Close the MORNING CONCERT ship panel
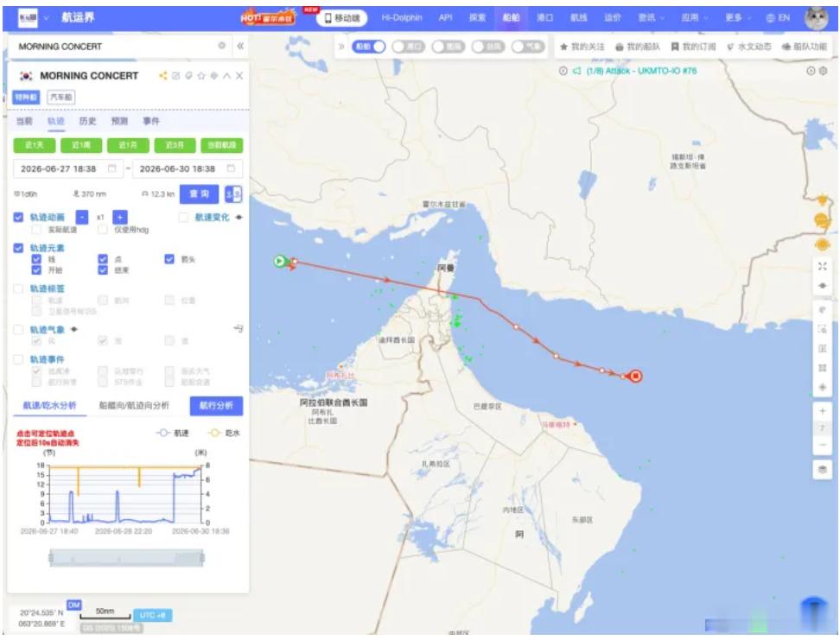This screenshot has width=840, height=640. pos(239,76)
